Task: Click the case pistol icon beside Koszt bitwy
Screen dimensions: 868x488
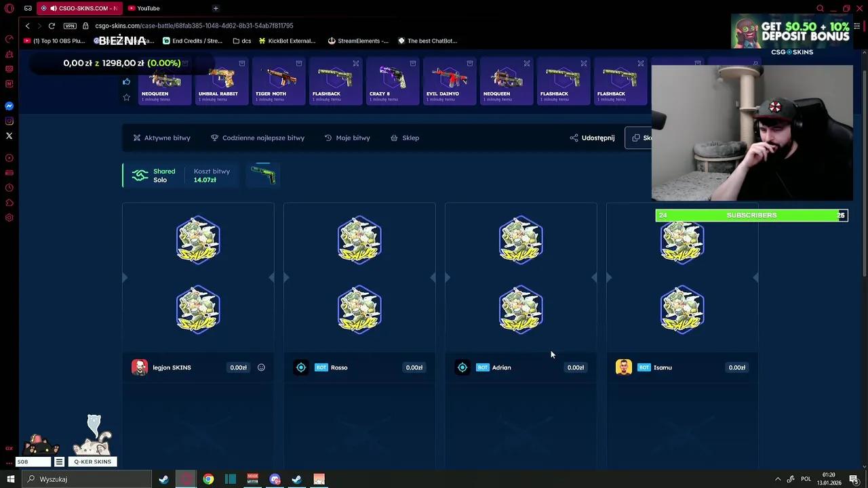Action: (263, 175)
